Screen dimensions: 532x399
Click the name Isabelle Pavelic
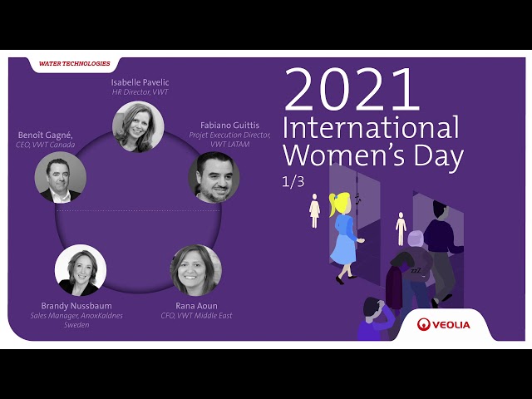[140, 82]
